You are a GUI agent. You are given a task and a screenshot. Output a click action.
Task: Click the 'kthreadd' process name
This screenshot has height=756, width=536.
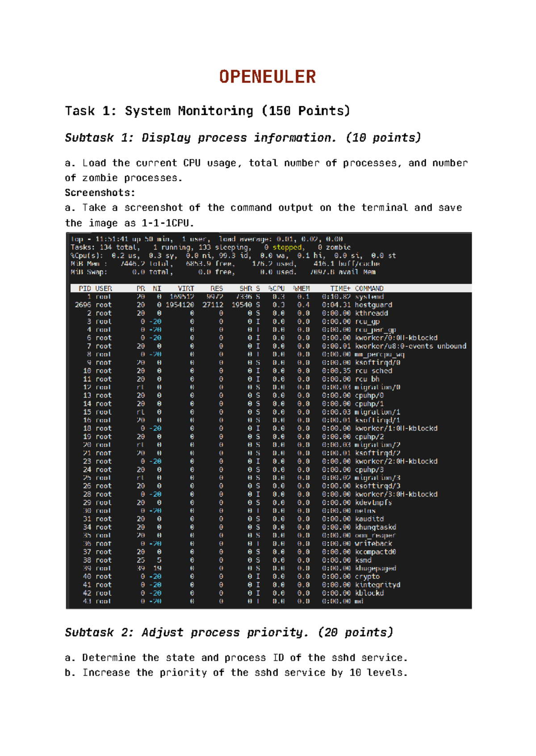coord(372,313)
